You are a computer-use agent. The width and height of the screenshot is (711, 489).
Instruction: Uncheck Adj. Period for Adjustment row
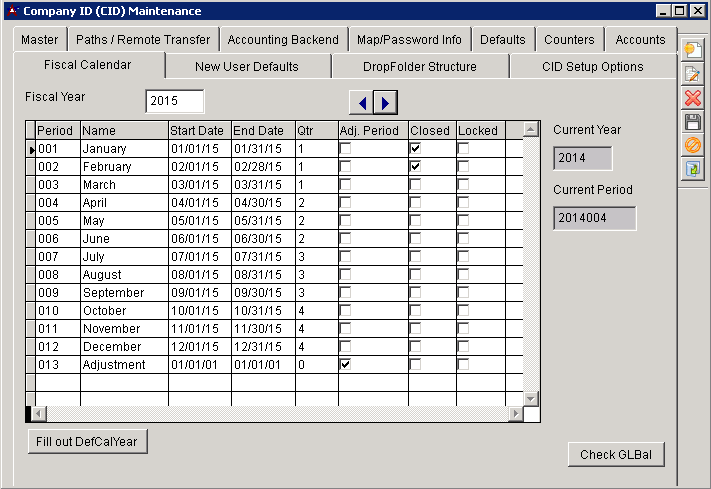[346, 365]
